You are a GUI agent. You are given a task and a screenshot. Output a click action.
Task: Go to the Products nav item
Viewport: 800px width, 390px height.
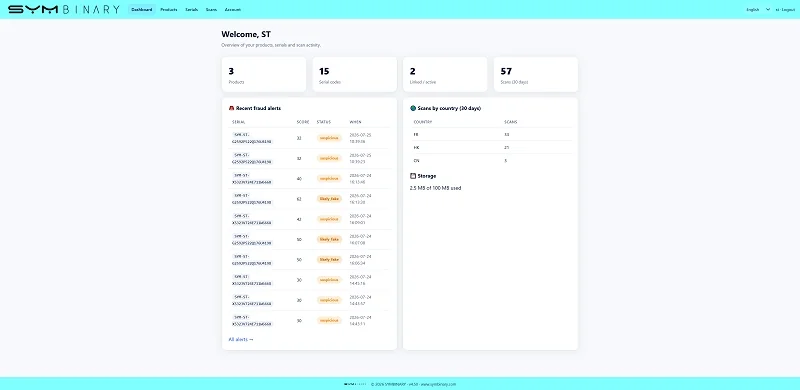click(x=169, y=9)
